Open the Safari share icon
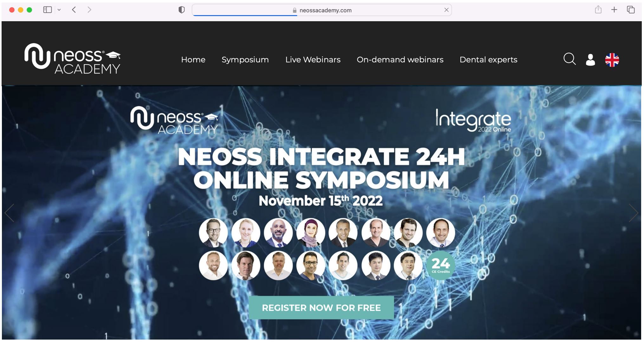Viewport: 644px width, 342px height. [598, 10]
